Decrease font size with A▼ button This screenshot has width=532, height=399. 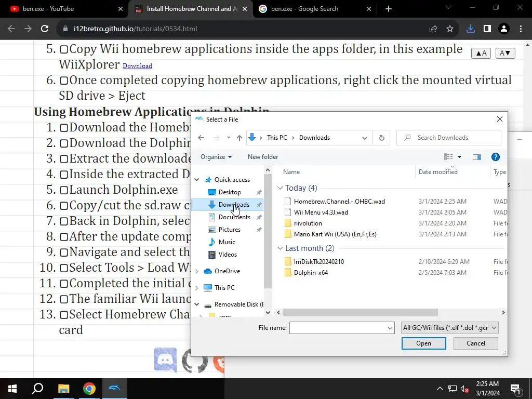[x=505, y=54]
